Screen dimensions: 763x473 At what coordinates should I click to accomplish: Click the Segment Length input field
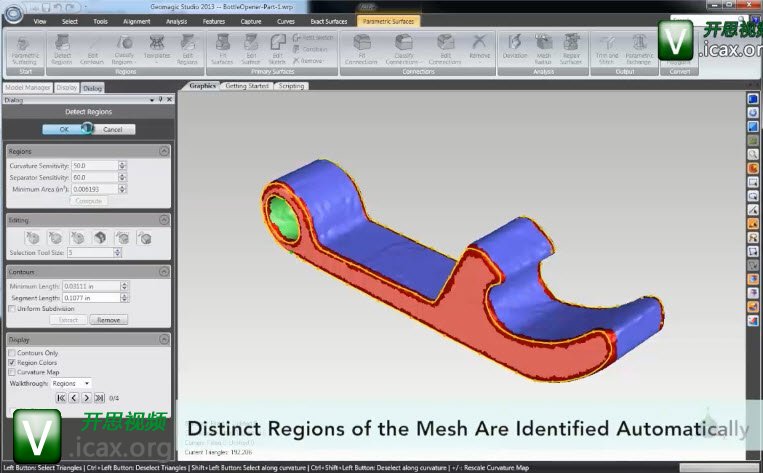pyautogui.click(x=91, y=297)
